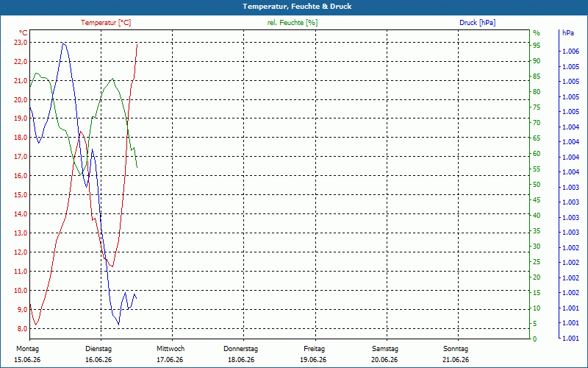This screenshot has height=368, width=588.
Task: Click the 1.006 value on pressure axis
Action: pos(571,52)
